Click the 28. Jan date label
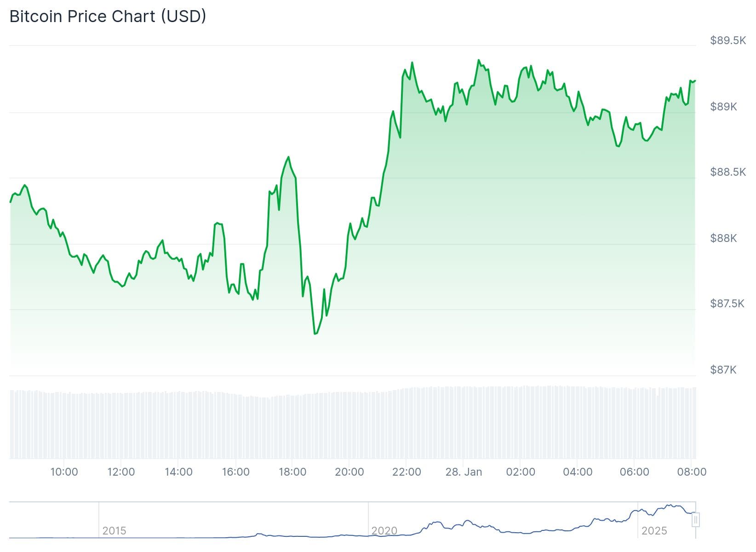This screenshot has height=552, width=756. click(x=464, y=472)
